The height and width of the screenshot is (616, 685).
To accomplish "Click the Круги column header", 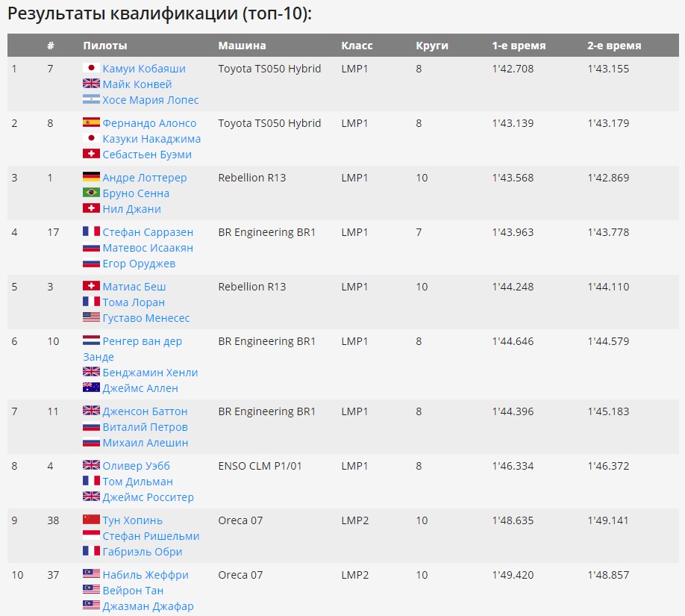I will [x=432, y=46].
